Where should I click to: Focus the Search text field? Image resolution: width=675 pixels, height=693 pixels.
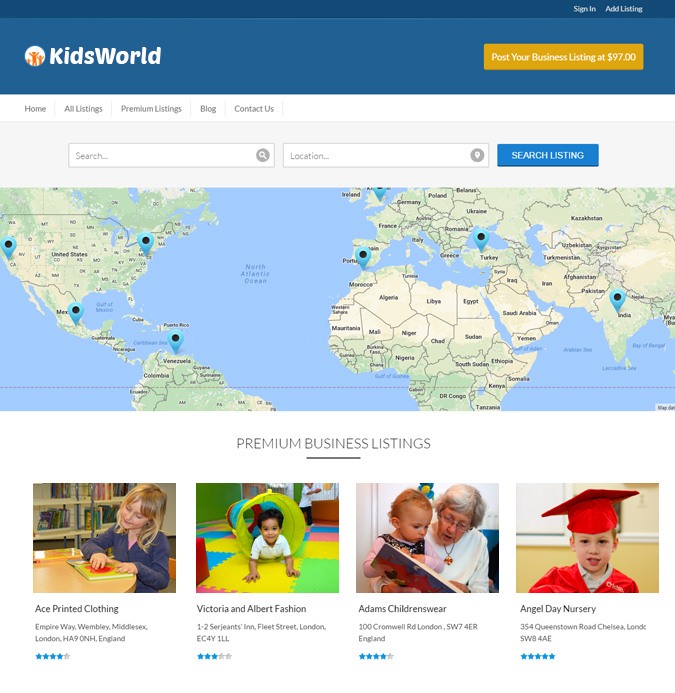point(172,155)
